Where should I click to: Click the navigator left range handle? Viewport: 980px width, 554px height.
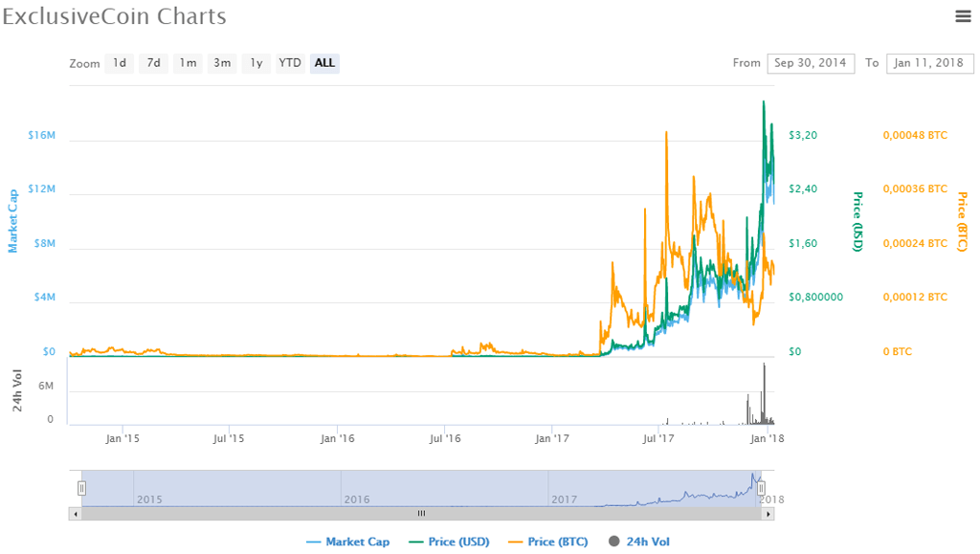click(81, 488)
